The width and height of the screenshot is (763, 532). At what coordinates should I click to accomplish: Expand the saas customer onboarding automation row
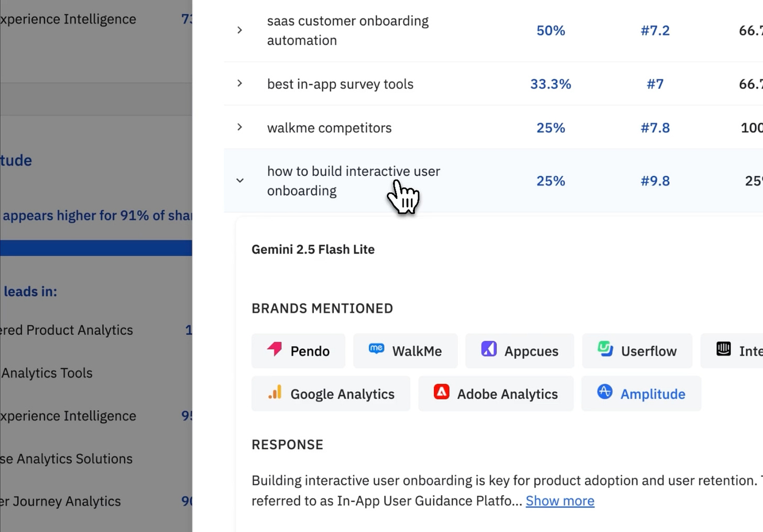pyautogui.click(x=239, y=30)
